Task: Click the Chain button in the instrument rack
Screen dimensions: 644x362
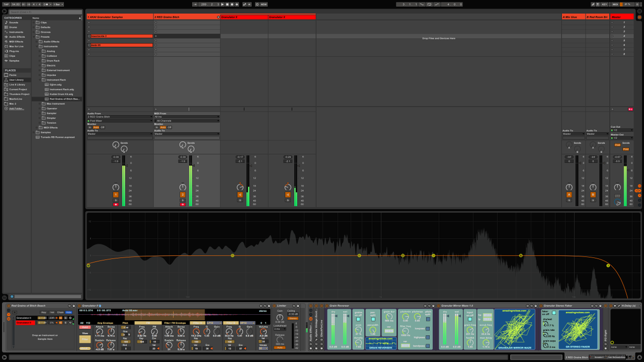Action: coord(60,312)
